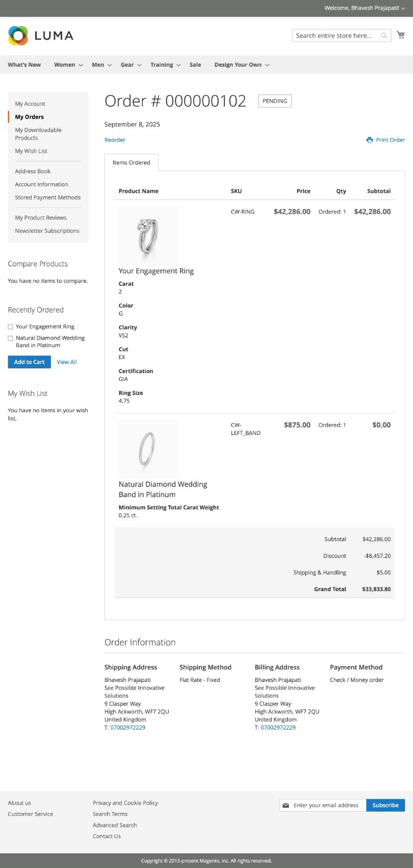This screenshot has width=413, height=868.
Task: Select Sale in the navigation menu
Action: 195,65
